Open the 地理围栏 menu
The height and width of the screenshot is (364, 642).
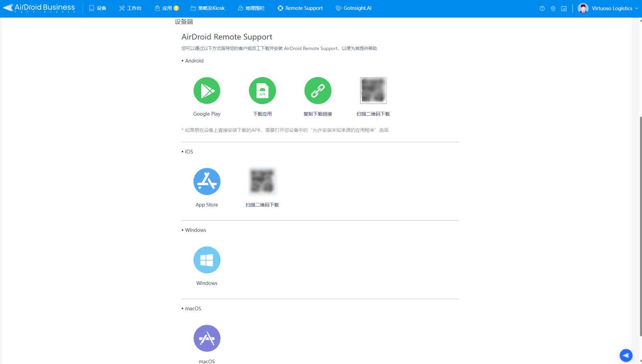point(251,8)
